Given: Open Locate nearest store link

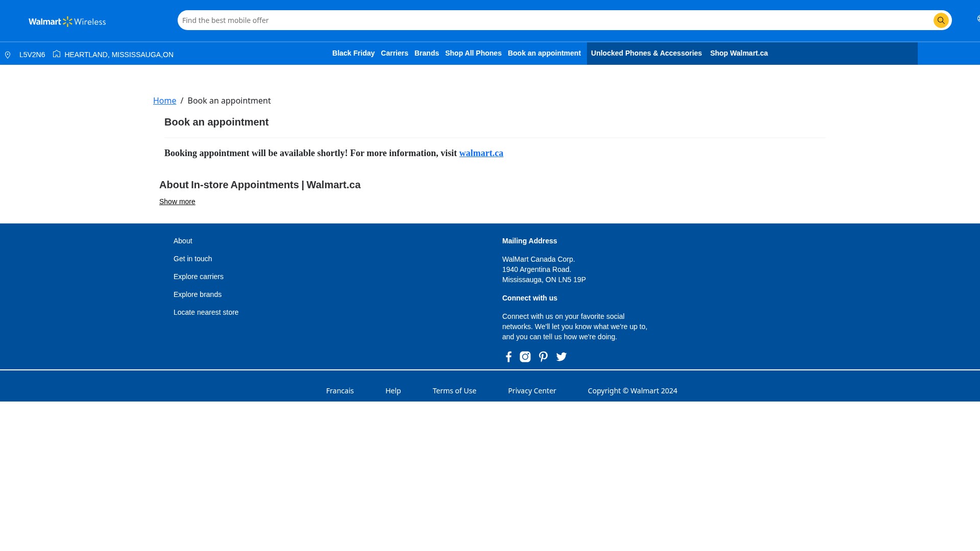Looking at the screenshot, I should (x=206, y=312).
